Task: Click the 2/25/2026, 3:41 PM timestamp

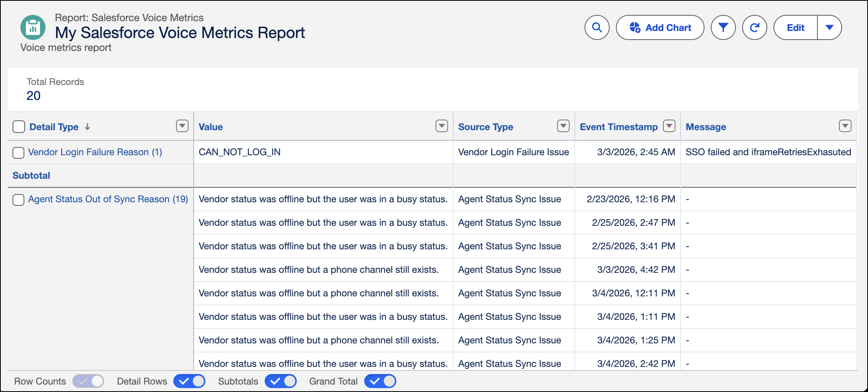Action: 634,246
